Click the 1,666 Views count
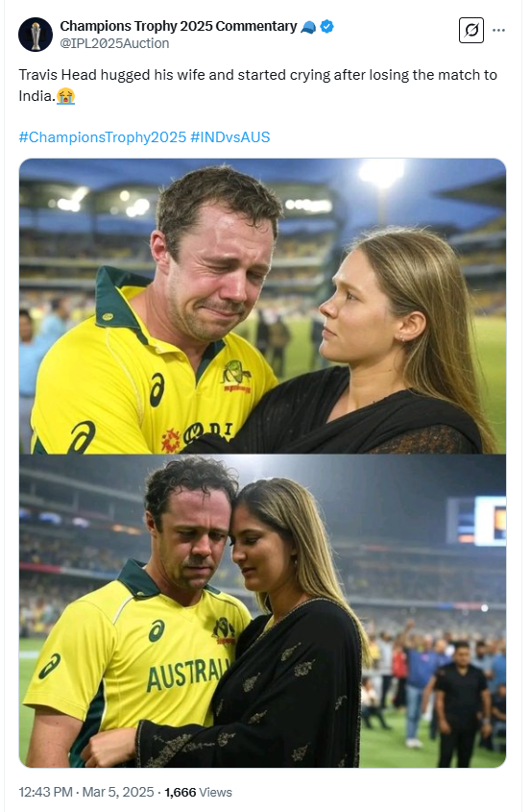This screenshot has width=531, height=812. pyautogui.click(x=198, y=793)
